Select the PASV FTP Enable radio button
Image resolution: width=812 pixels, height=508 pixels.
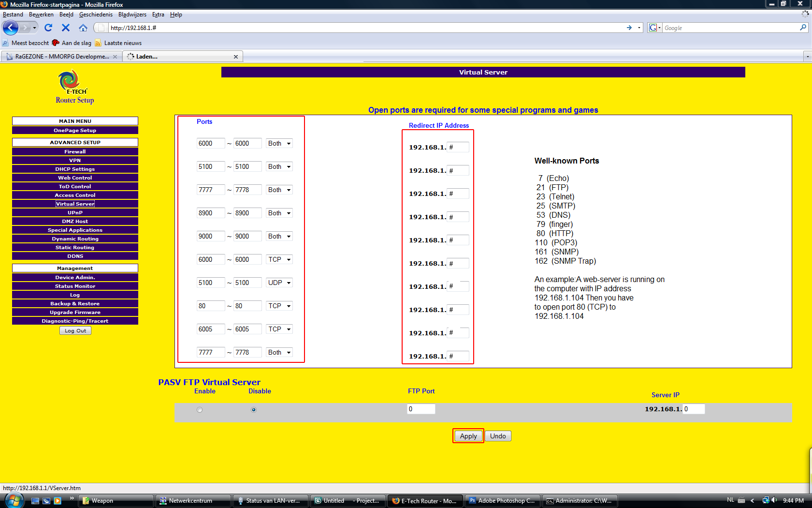pyautogui.click(x=200, y=410)
